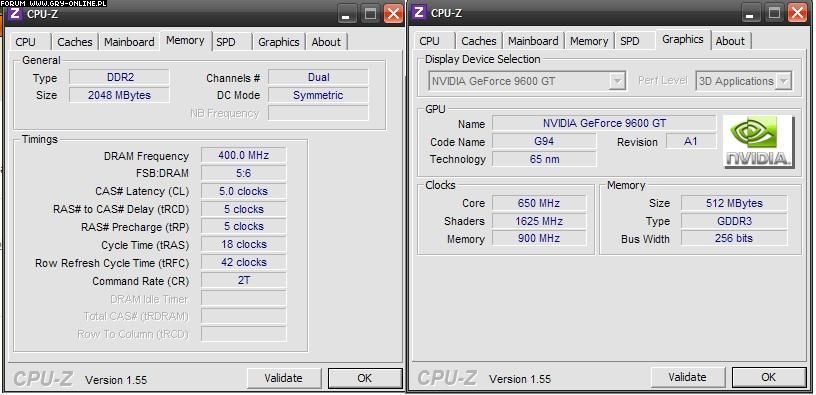Click Revision value A1
816x395 pixels.
tap(691, 142)
